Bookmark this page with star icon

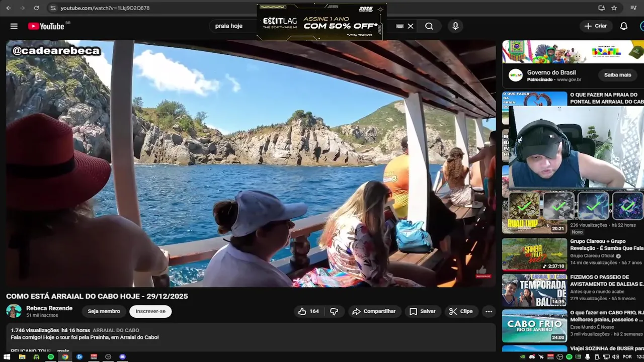pyautogui.click(x=614, y=8)
